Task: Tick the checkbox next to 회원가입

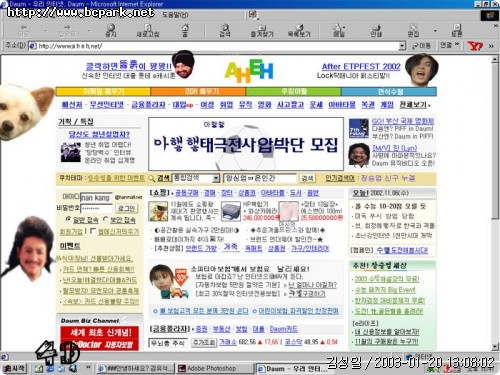Action: coord(93,231)
